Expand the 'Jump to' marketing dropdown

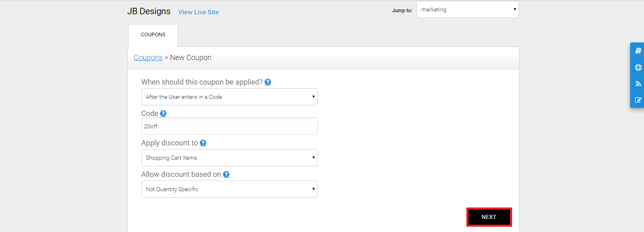(x=468, y=9)
